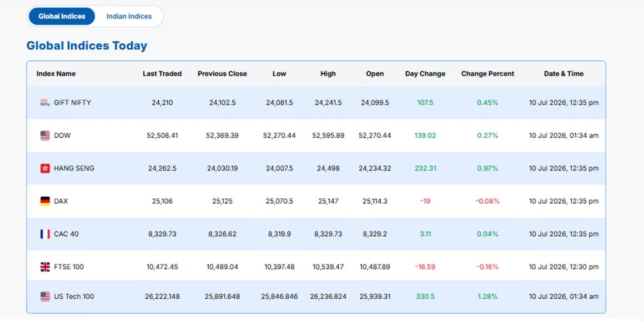This screenshot has height=322, width=644.
Task: Select FTSE 100 previous close 10,489.04
Action: click(x=222, y=267)
